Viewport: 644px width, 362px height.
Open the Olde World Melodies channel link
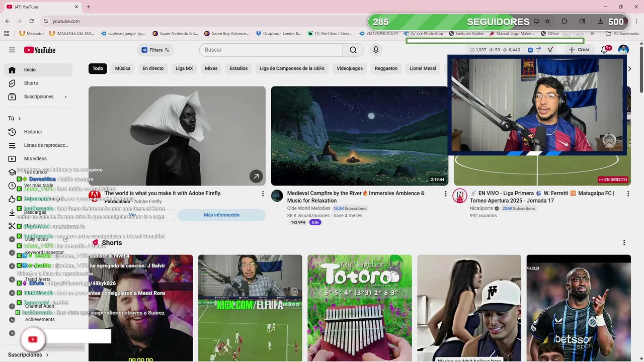308,208
